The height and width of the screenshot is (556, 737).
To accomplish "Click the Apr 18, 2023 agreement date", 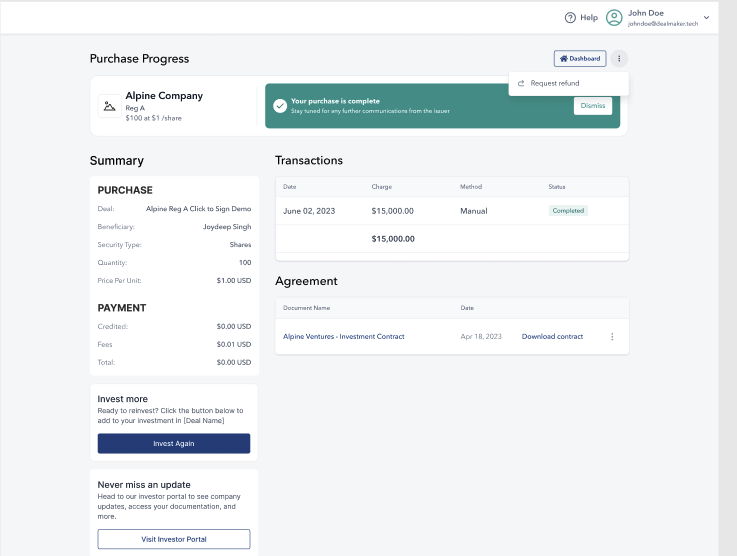I will coord(481,337).
